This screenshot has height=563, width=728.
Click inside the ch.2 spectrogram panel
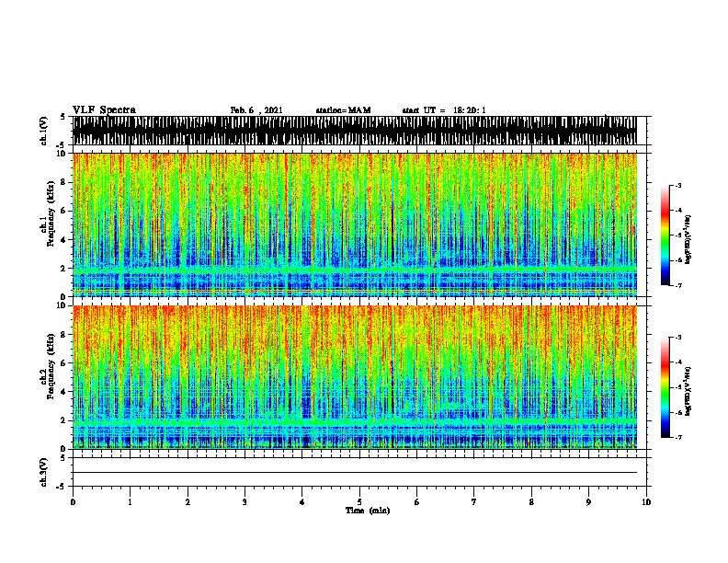355,377
